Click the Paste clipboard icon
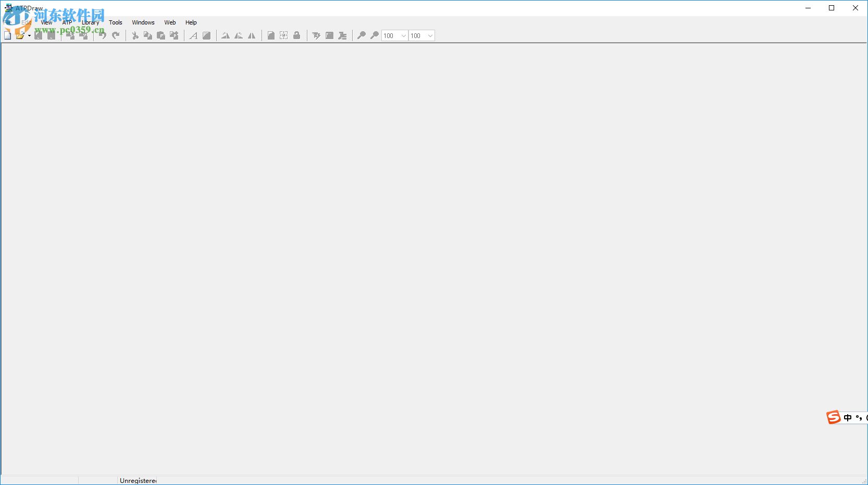The image size is (868, 485). pos(161,35)
